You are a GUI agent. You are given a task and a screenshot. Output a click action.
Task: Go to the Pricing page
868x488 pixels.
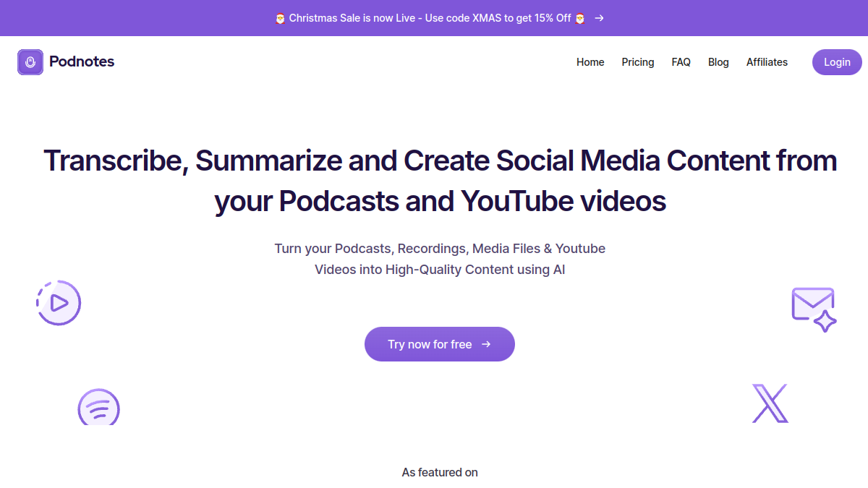tap(638, 62)
